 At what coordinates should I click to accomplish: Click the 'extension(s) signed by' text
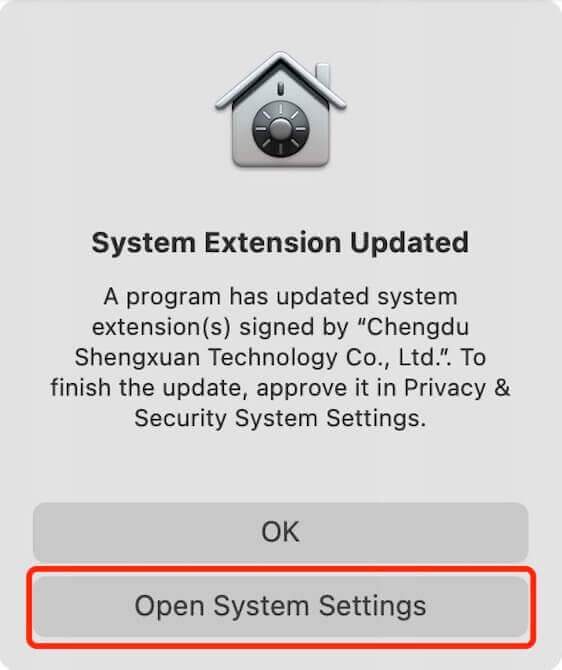(220, 327)
